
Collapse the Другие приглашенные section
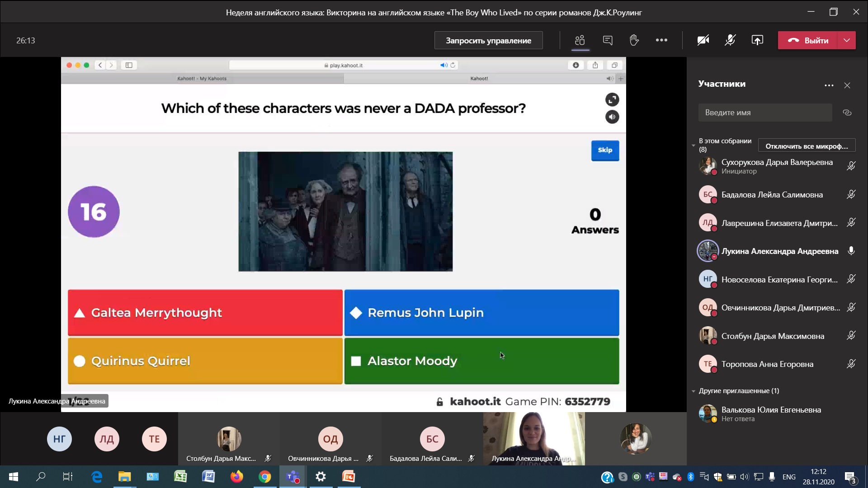coord(693,391)
